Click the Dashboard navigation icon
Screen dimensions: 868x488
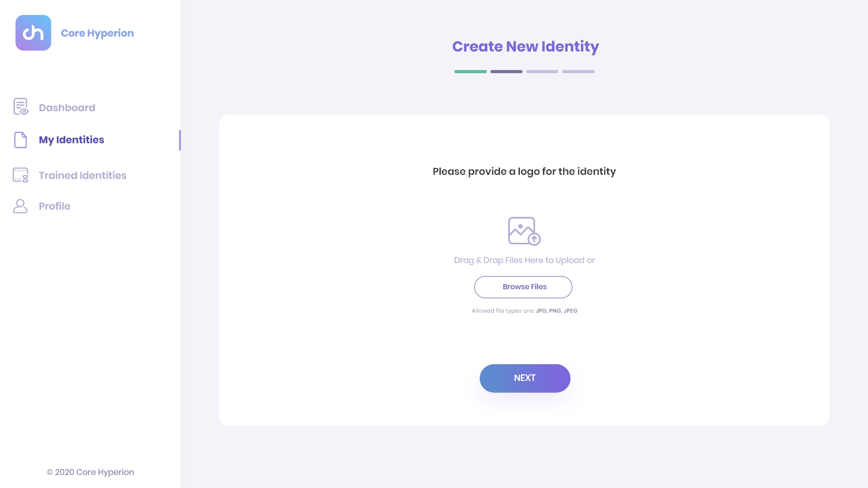21,106
